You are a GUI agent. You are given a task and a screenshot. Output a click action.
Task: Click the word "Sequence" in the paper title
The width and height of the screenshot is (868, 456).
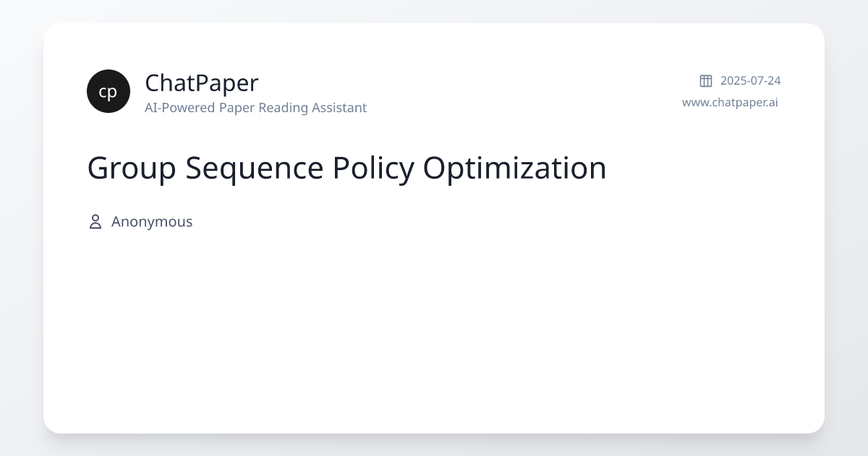(254, 168)
